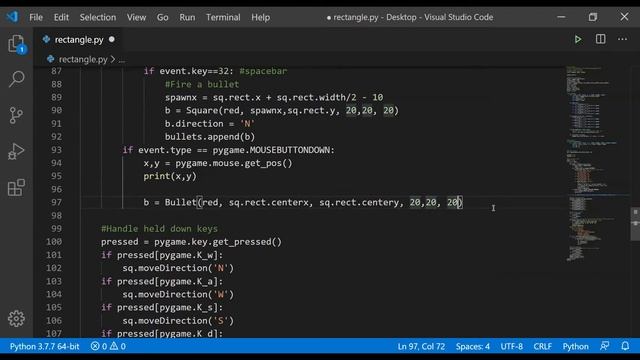Open the Search view

pyautogui.click(x=16, y=79)
